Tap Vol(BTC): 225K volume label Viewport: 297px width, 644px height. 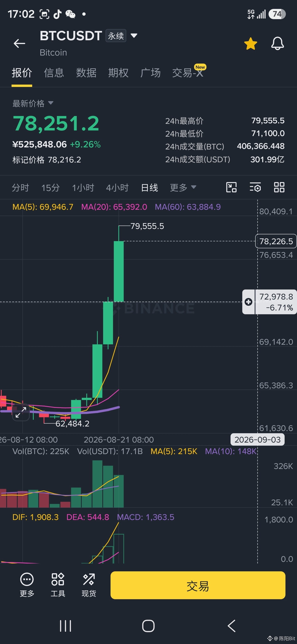pos(41,451)
